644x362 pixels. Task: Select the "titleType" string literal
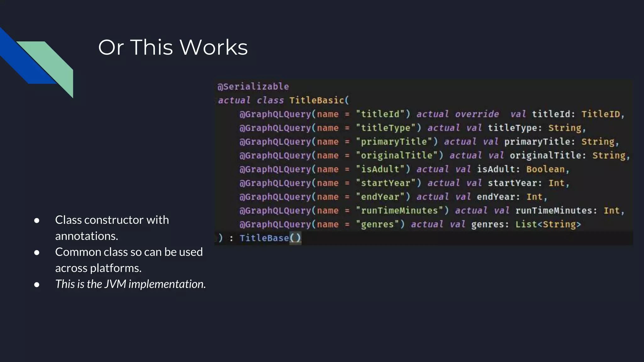(x=386, y=128)
